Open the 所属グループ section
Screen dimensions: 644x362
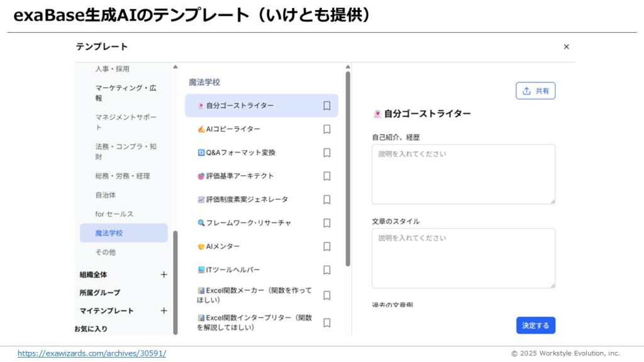pyautogui.click(x=100, y=293)
